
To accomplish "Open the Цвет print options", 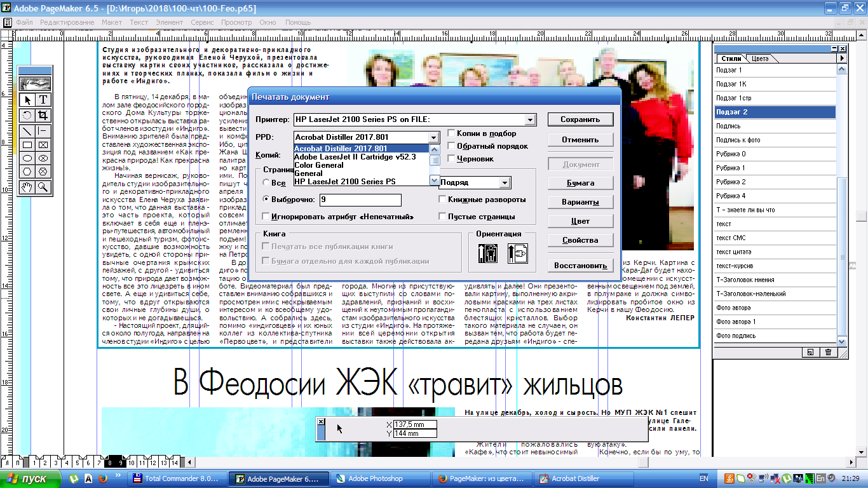I will point(580,221).
